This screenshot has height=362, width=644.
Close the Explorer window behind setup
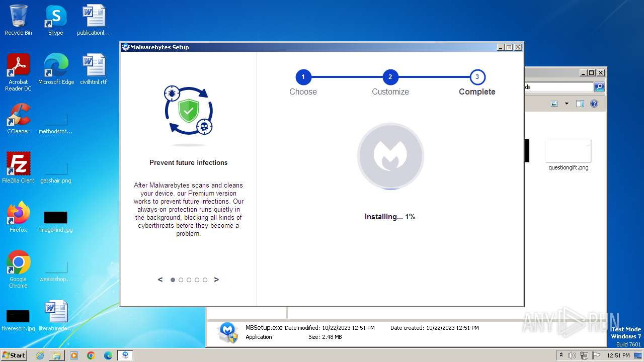601,73
